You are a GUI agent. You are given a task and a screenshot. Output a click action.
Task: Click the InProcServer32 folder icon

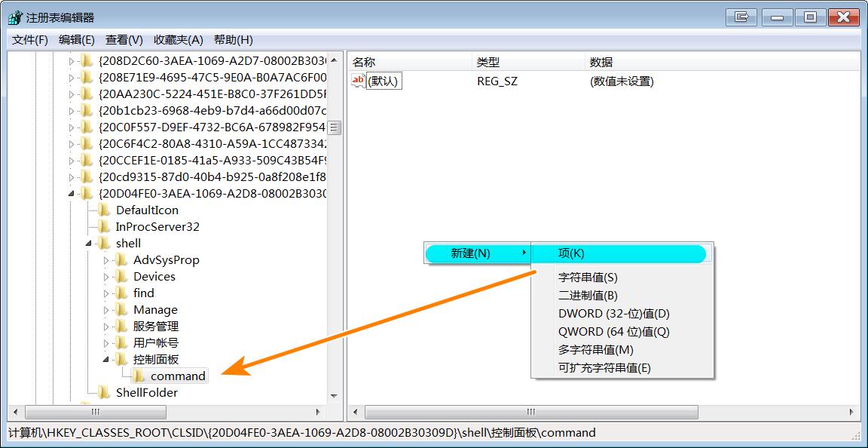[104, 226]
